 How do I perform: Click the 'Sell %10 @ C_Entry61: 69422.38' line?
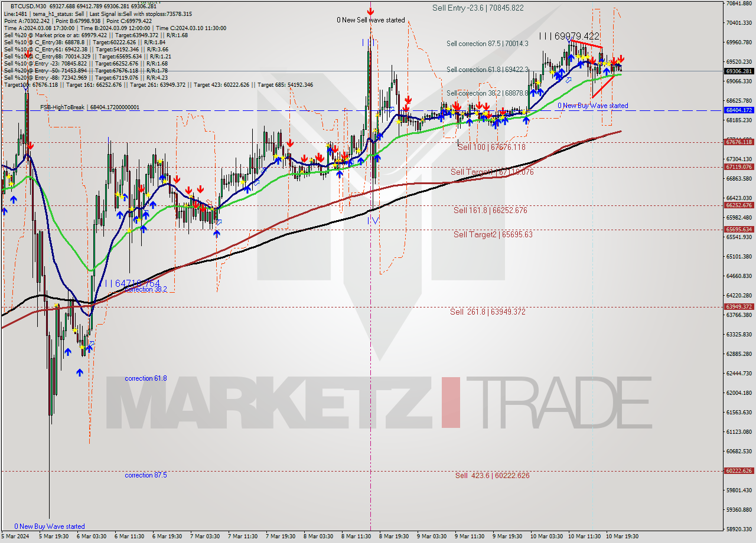(86, 49)
